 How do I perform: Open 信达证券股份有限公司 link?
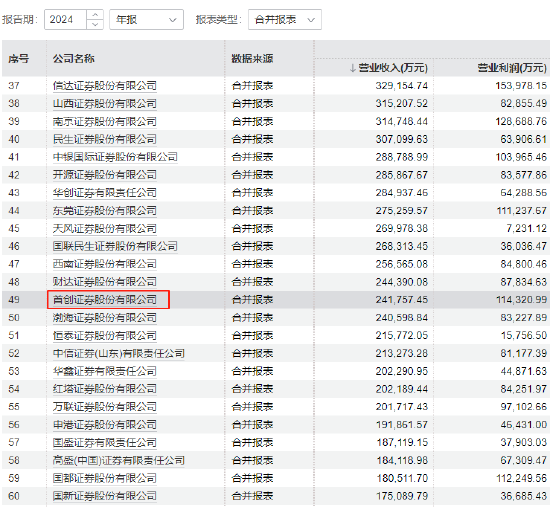(105, 86)
